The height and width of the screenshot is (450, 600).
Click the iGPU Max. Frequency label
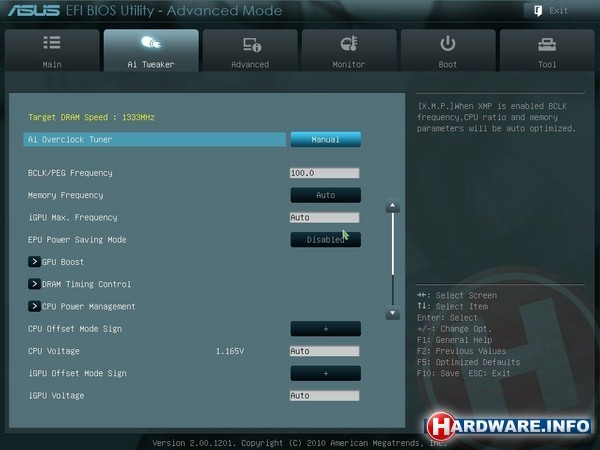click(72, 217)
